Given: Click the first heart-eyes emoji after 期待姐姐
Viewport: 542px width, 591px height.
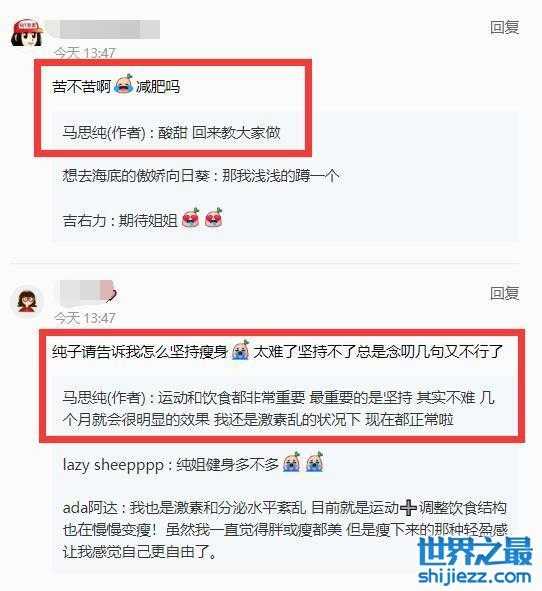Looking at the screenshot, I should pos(191,217).
